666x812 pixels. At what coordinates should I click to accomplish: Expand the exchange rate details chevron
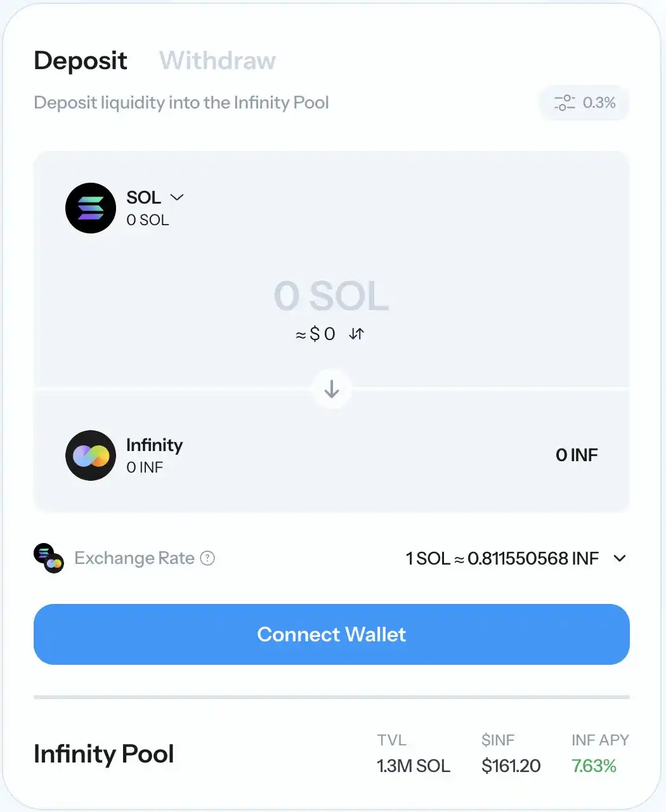(620, 558)
